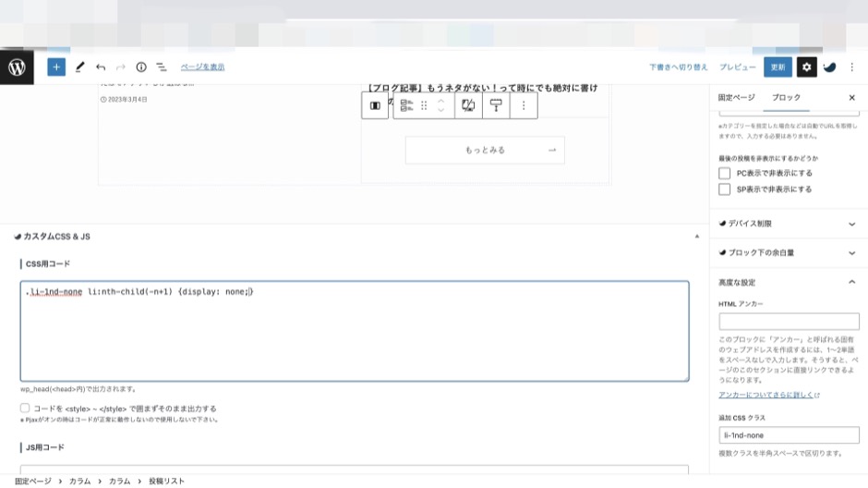Click the paint roller style icon

[496, 105]
